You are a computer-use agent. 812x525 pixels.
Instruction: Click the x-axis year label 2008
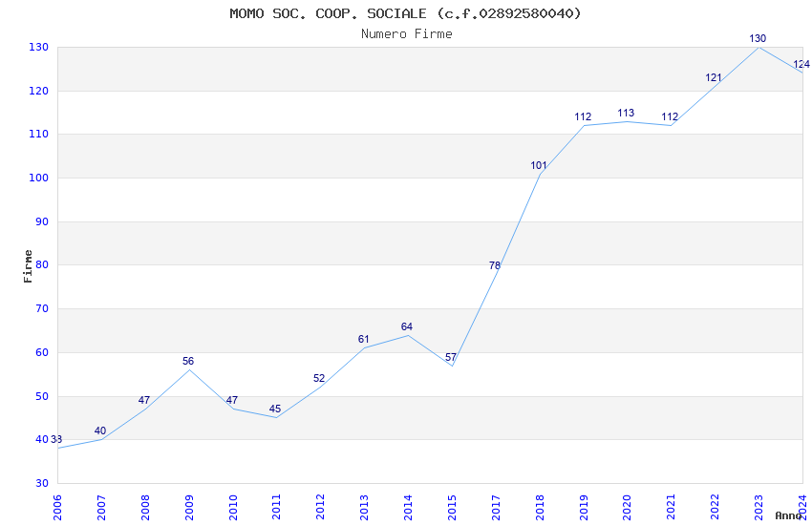pyautogui.click(x=145, y=507)
